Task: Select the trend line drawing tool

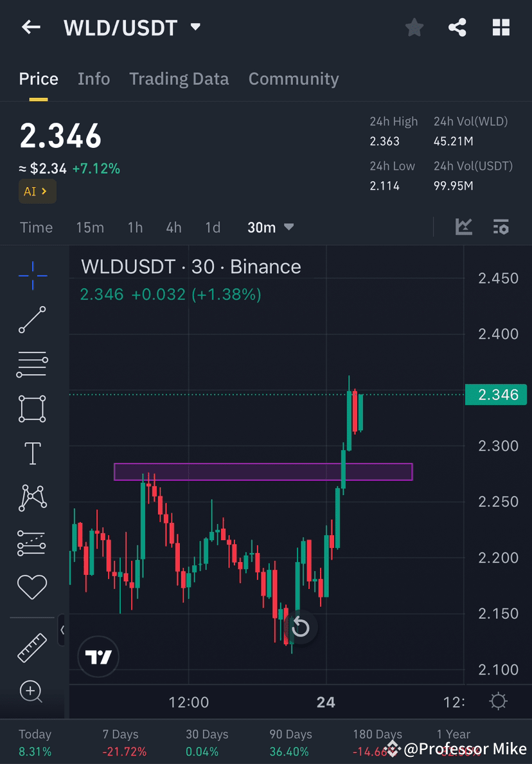Action: pos(32,320)
